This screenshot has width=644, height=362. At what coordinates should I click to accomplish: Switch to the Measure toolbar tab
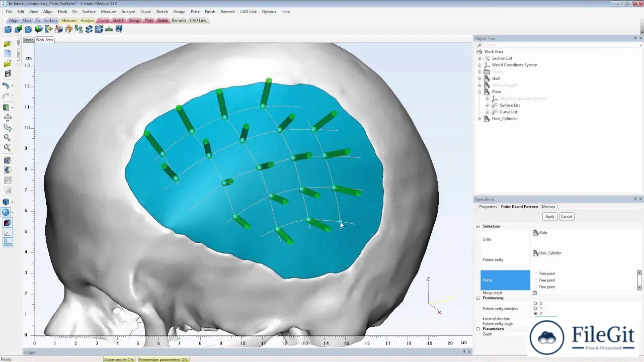(69, 21)
